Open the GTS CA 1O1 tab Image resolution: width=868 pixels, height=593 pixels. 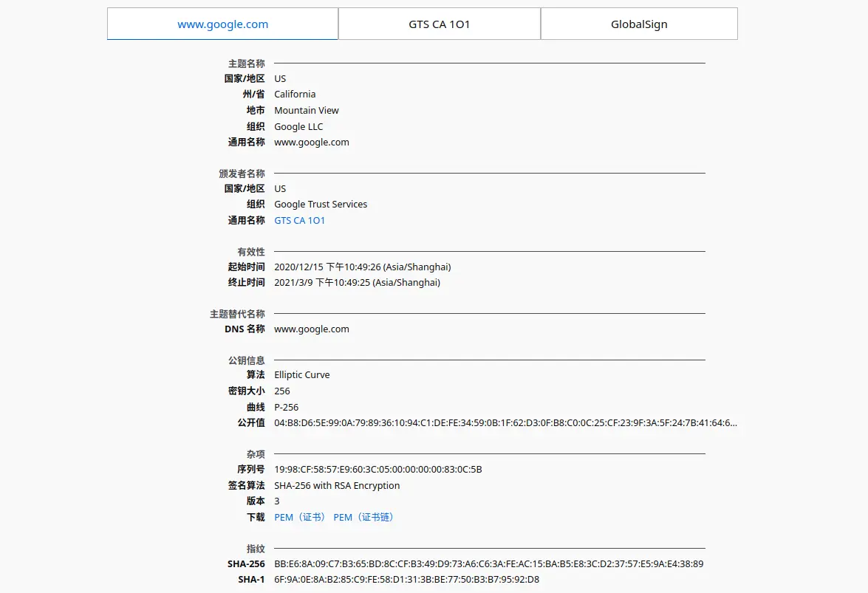click(439, 24)
